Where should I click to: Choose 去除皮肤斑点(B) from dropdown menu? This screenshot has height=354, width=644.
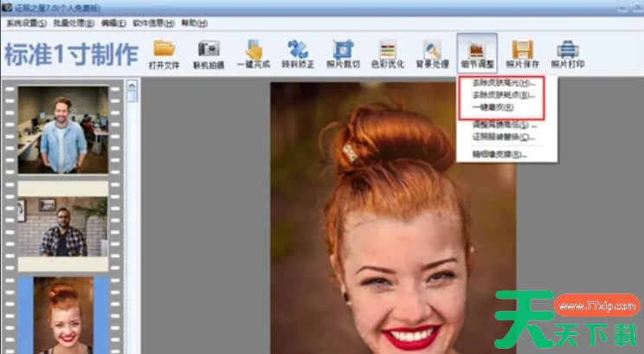coord(499,95)
